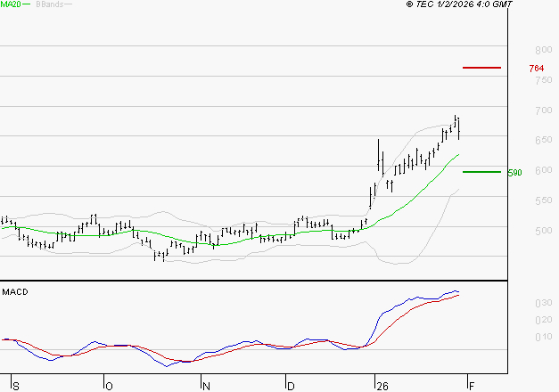Viewport: 559px width, 392px height.
Task: Click the 26 year label on time axis
Action: [382, 387]
